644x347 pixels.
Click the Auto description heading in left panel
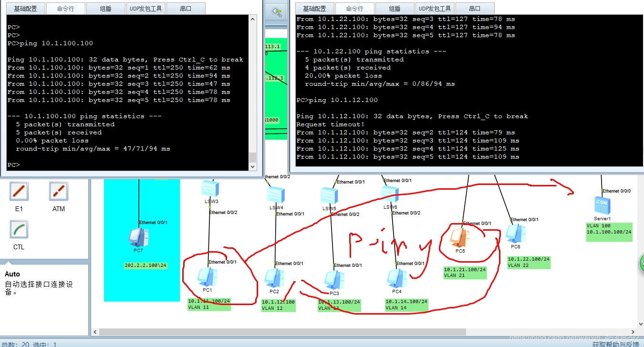pos(12,274)
